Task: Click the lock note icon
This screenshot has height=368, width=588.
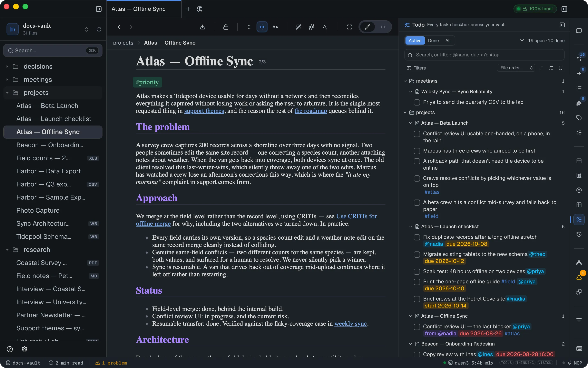Action: (226, 27)
